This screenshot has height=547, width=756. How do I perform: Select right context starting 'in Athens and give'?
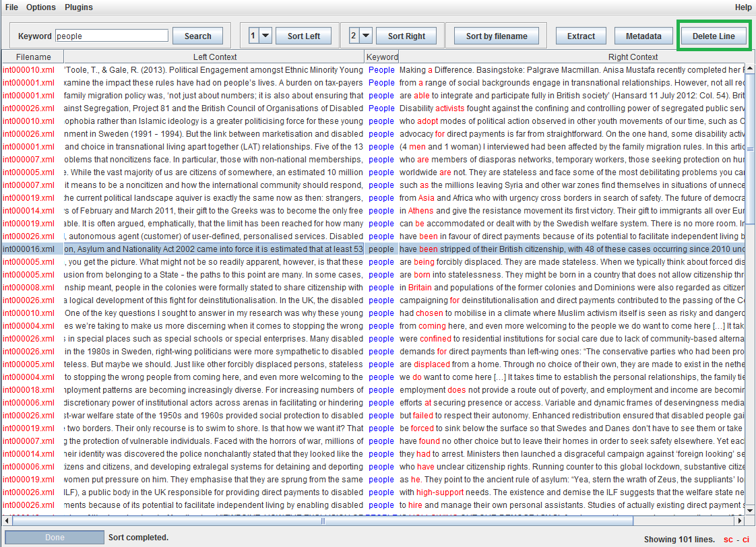[x=572, y=211]
